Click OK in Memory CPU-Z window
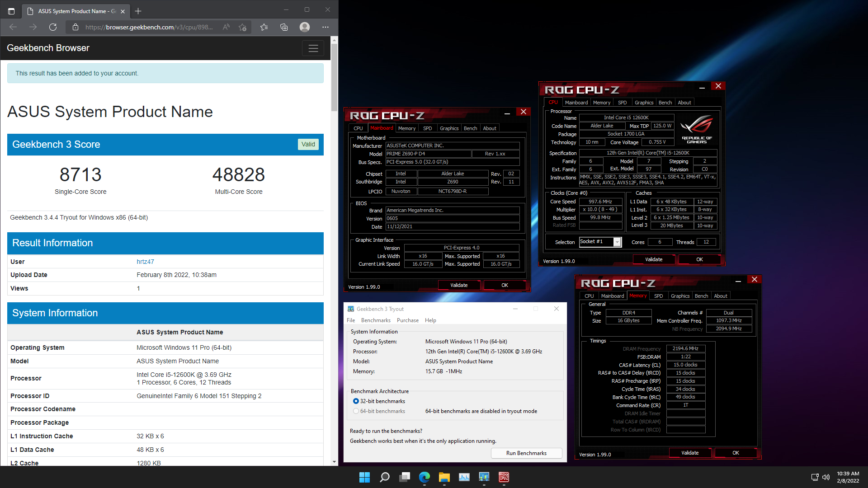The image size is (868, 488). (x=736, y=453)
